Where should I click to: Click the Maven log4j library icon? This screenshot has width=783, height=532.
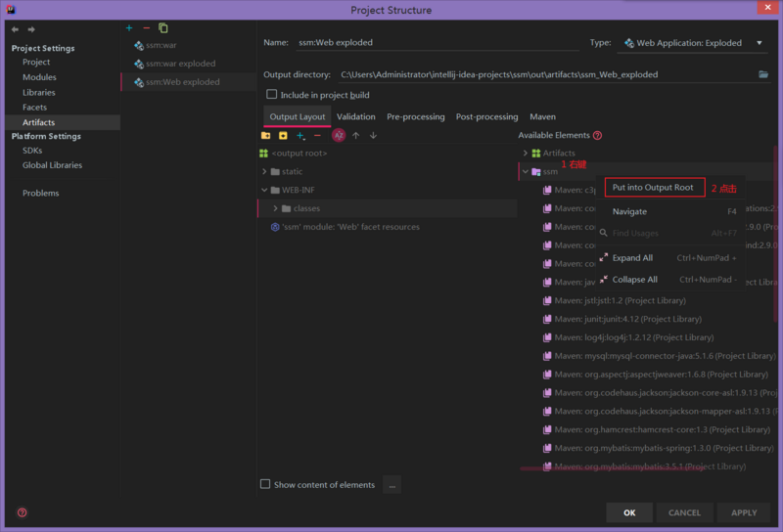(547, 337)
